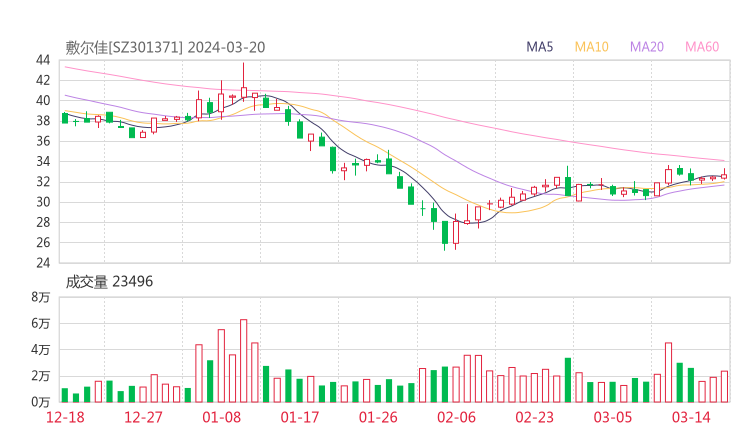Click the 12-18 date label

point(65,417)
